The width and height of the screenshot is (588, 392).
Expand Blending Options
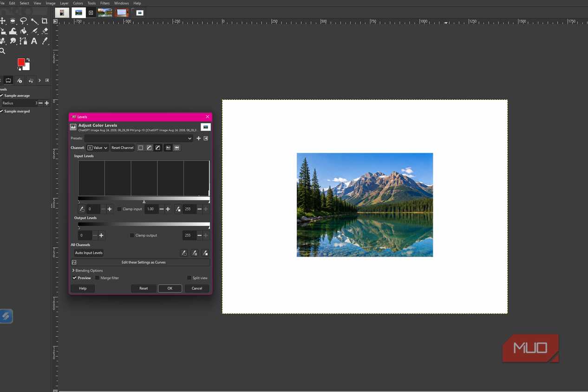point(88,270)
